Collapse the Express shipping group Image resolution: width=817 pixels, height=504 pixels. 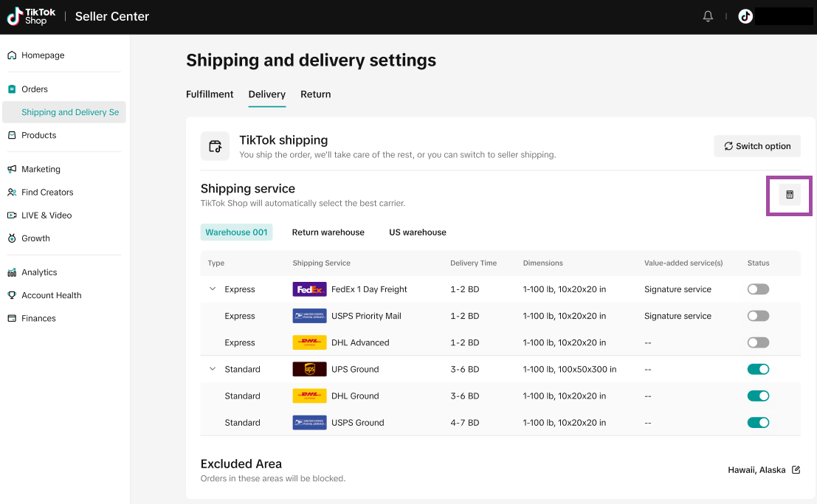213,289
